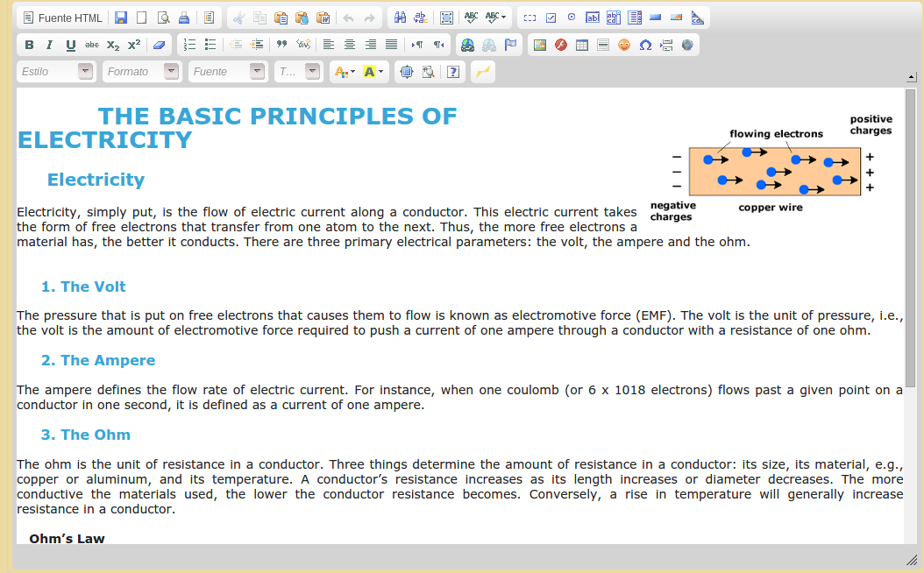Viewport: 924px width, 573px height.
Task: Open text color picker
Action: 344,72
